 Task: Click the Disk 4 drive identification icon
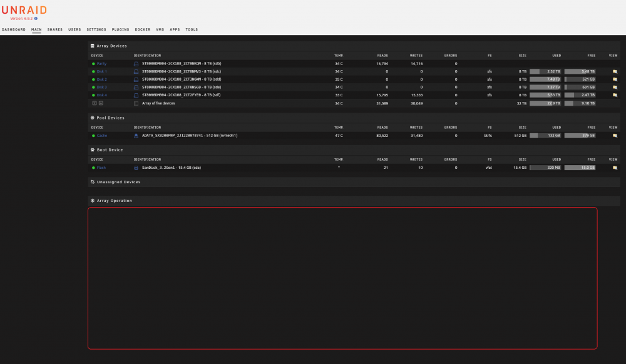point(136,95)
